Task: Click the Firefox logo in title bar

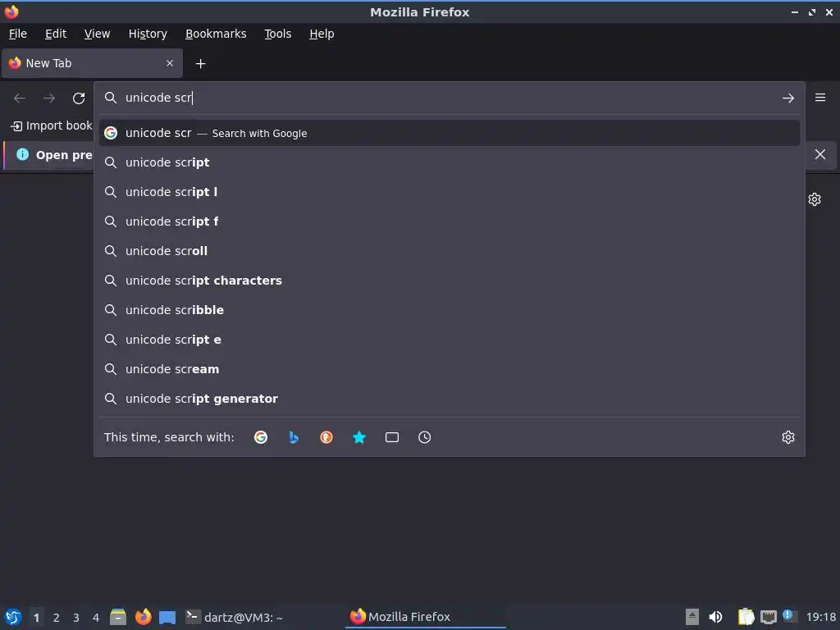Action: point(11,11)
